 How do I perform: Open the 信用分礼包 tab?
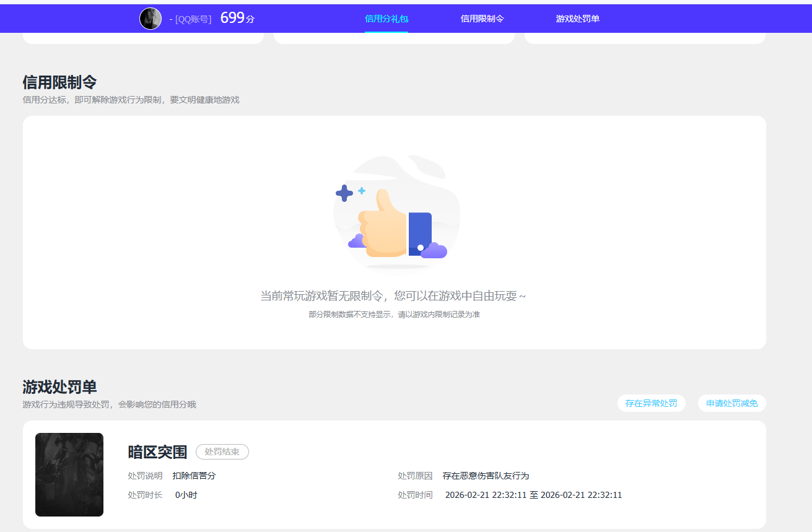(x=386, y=19)
